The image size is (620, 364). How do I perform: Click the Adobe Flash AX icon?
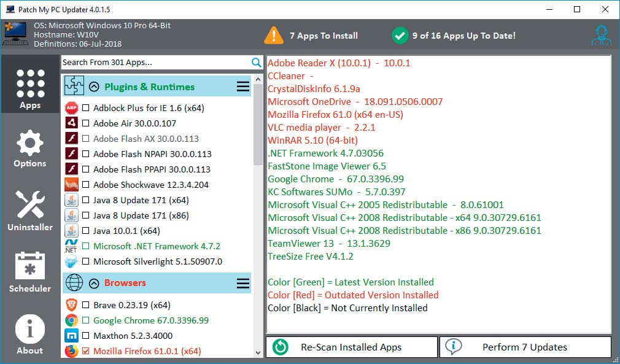click(x=72, y=139)
